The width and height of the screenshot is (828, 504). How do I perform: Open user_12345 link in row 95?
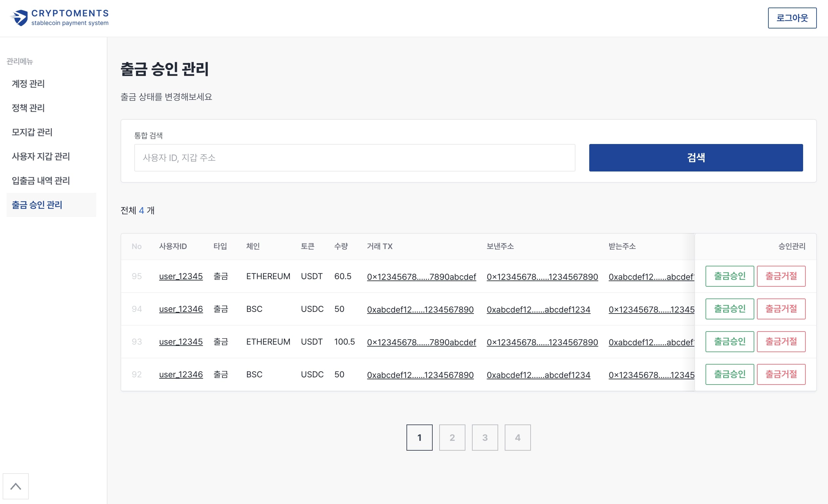point(181,276)
